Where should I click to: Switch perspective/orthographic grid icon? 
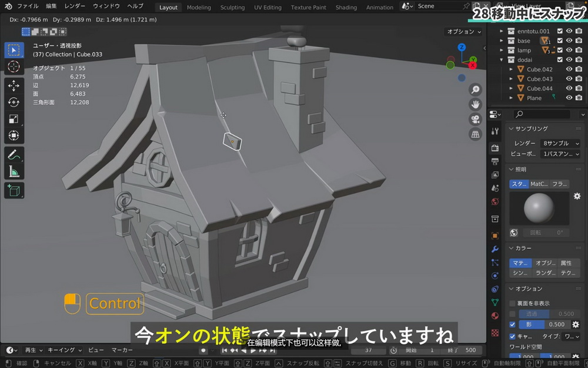tap(476, 134)
